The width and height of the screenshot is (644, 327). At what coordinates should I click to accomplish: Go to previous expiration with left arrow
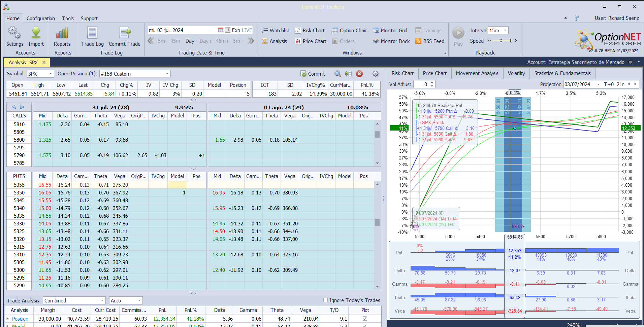pos(14,107)
